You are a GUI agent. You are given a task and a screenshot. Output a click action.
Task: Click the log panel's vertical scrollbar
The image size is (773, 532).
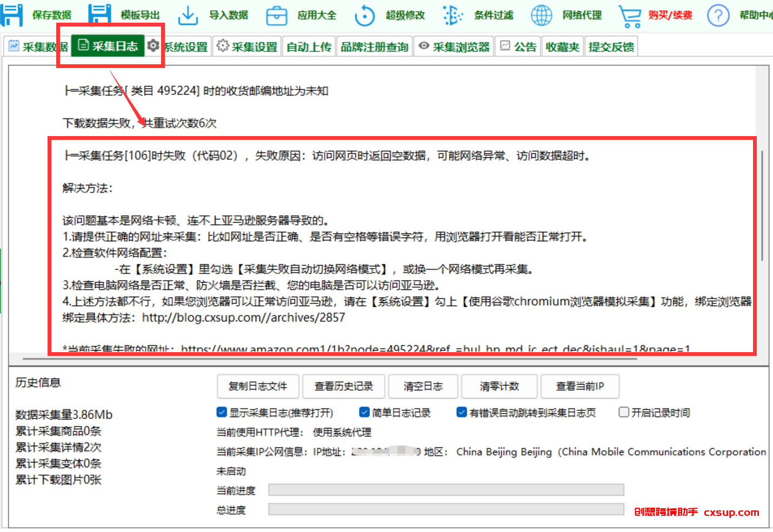coord(762,205)
